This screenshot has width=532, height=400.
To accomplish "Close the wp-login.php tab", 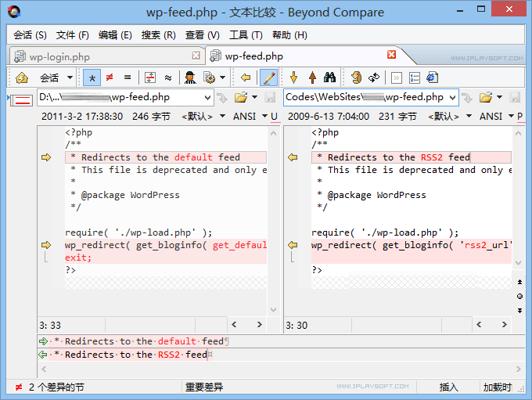I will coord(196,56).
